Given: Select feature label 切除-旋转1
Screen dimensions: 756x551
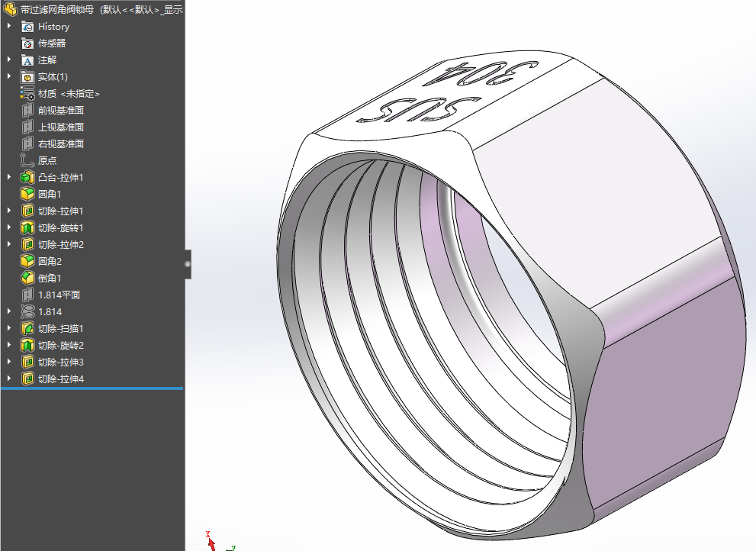Looking at the screenshot, I should pyautogui.click(x=61, y=227).
